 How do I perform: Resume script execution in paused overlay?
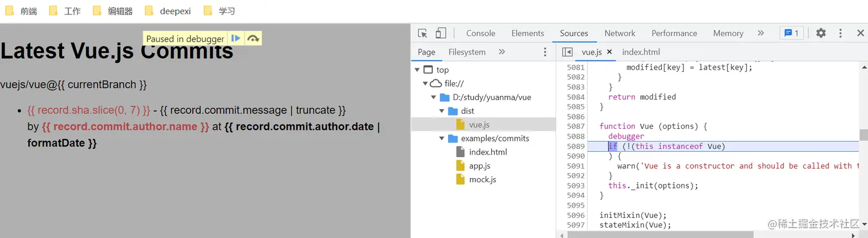[x=236, y=39]
